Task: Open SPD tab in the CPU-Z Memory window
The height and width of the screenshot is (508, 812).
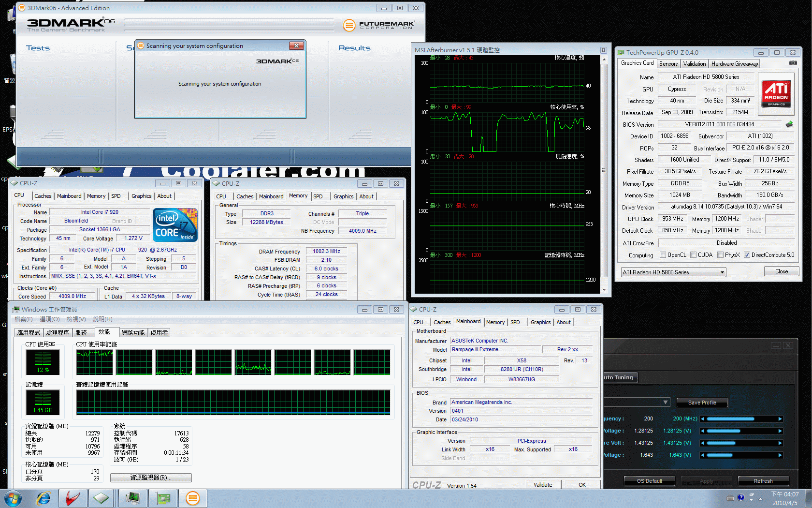Action: point(318,196)
